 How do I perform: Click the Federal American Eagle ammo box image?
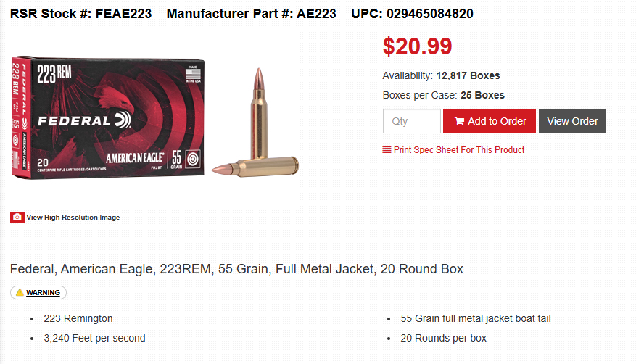[x=107, y=120]
